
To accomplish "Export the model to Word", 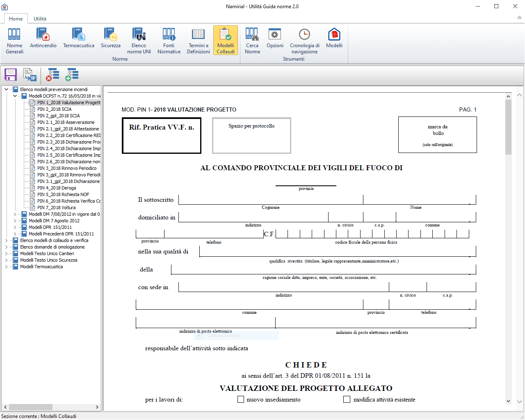I will pos(30,75).
